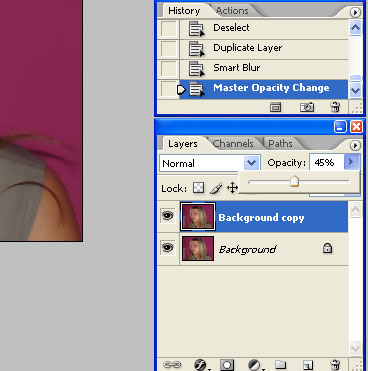
Task: Open the Layers panel flyout menu
Action: [x=355, y=145]
